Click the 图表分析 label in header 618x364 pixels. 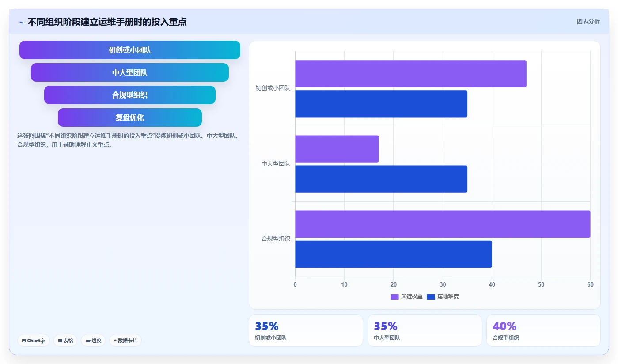[x=588, y=21]
